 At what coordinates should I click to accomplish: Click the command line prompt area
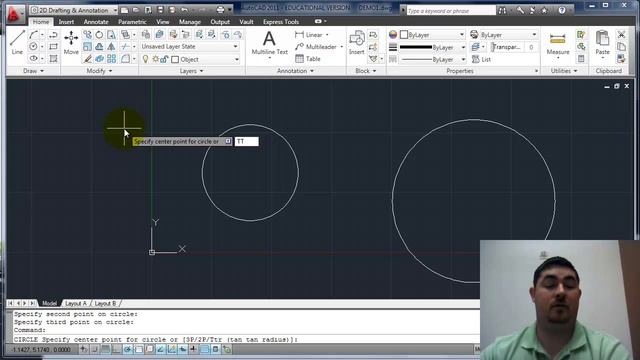click(245, 339)
